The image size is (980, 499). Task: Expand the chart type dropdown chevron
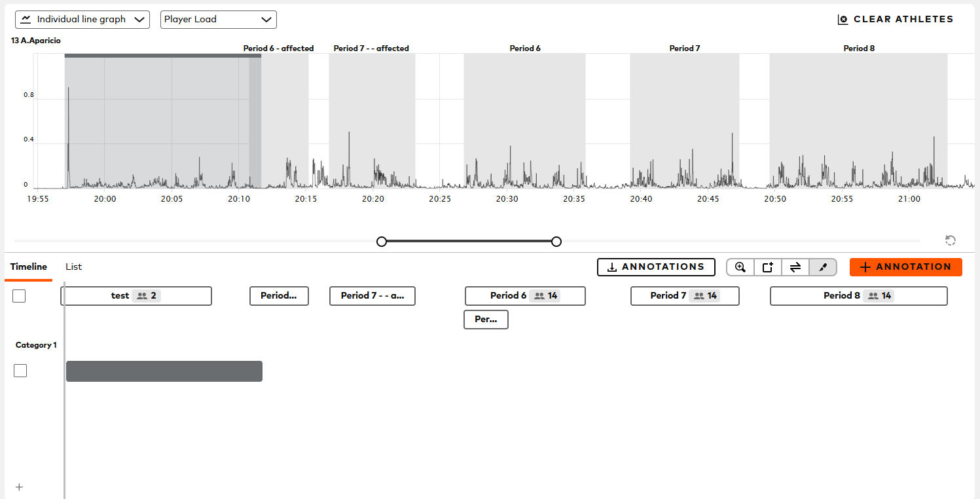click(x=139, y=19)
